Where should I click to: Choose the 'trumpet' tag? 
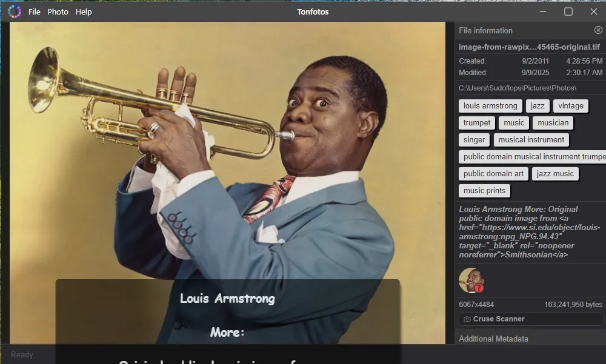click(477, 123)
